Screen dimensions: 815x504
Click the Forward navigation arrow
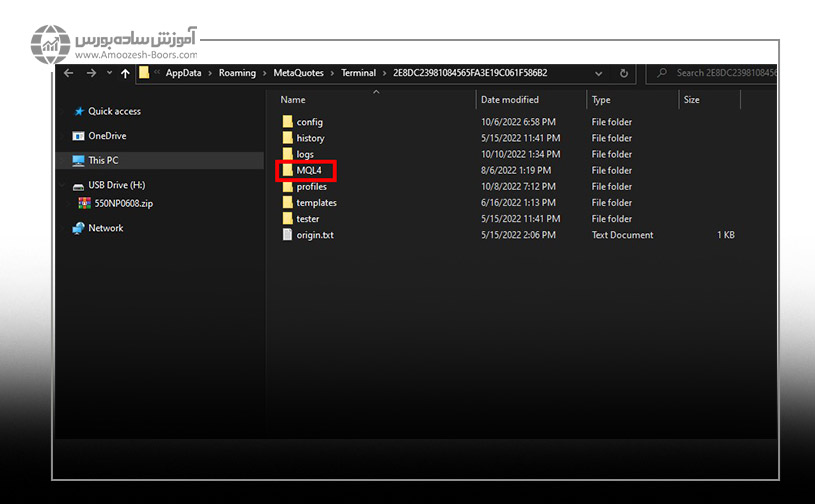pos(90,73)
